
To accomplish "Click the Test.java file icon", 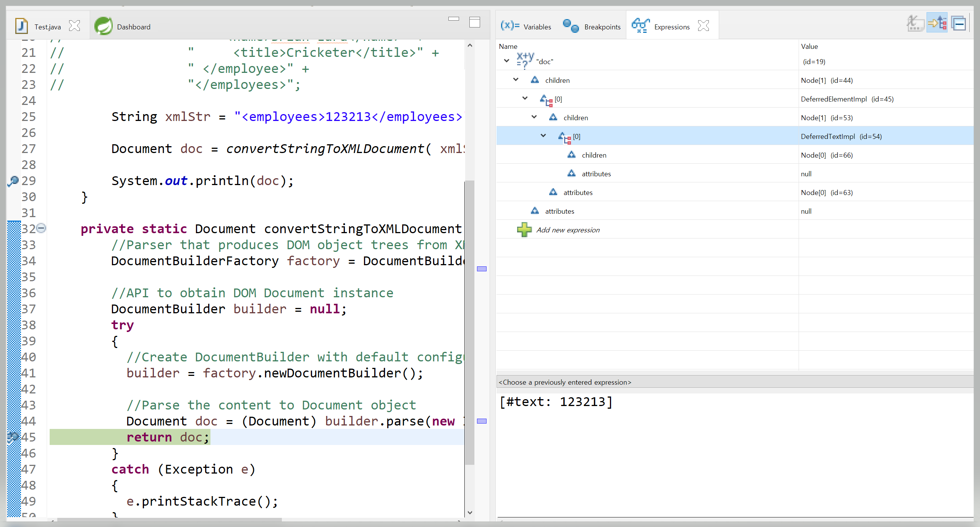I will [x=21, y=26].
